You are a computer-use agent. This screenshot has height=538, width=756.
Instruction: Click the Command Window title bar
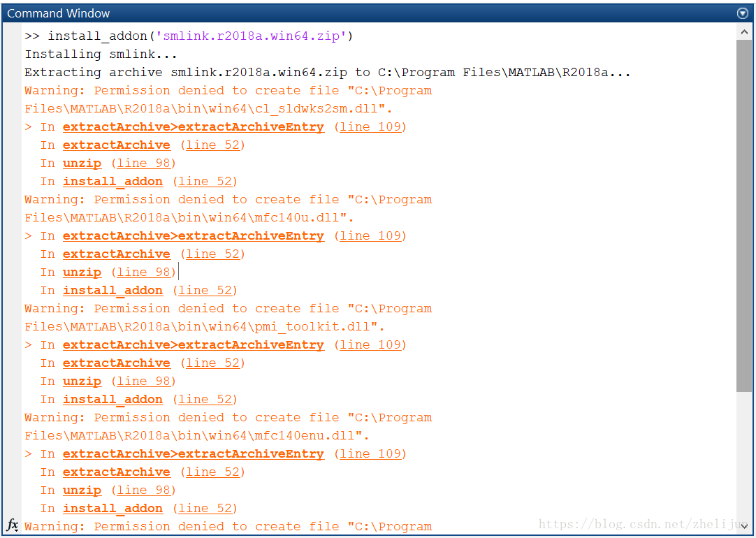click(349, 13)
